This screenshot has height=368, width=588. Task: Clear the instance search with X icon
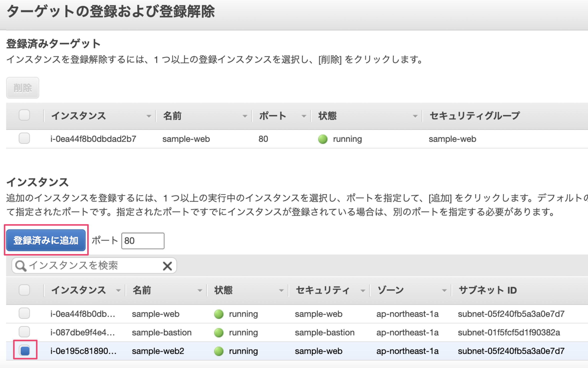pos(167,266)
